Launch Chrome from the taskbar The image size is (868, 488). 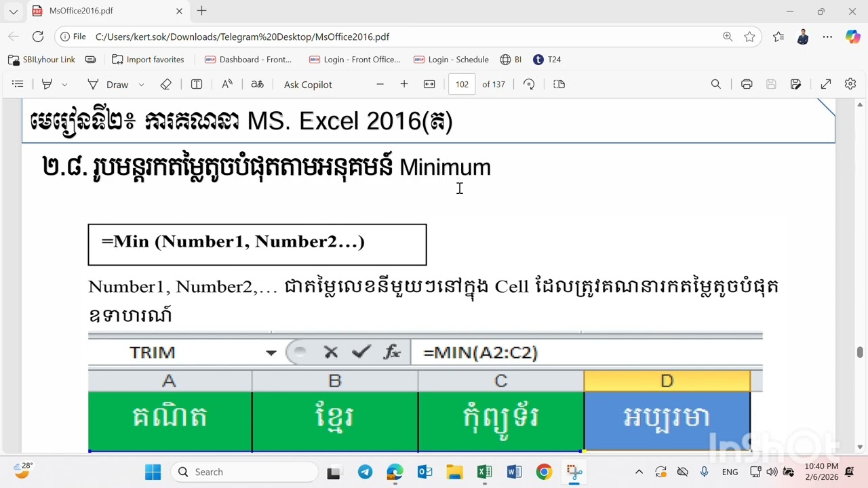click(544, 472)
